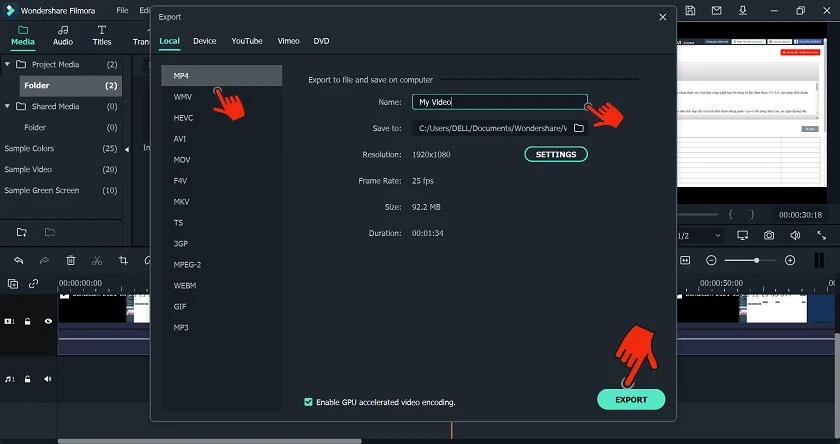Viewport: 840px width, 444px height.
Task: Click the delete folder icon
Action: [50, 232]
